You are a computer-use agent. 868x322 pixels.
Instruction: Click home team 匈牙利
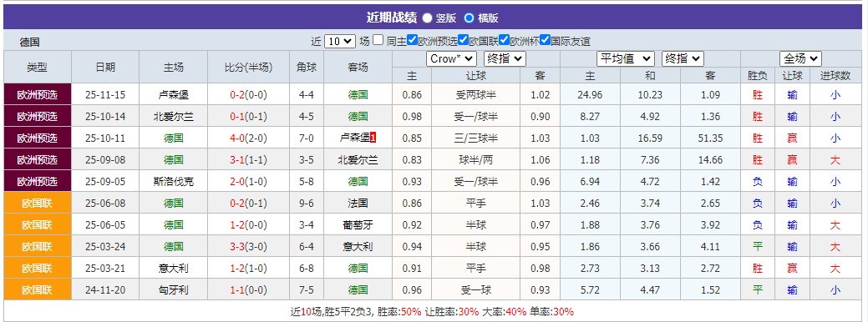point(173,289)
